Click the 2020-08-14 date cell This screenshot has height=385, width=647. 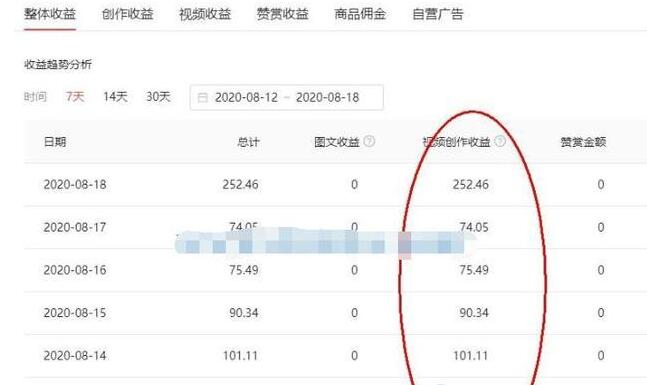75,356
